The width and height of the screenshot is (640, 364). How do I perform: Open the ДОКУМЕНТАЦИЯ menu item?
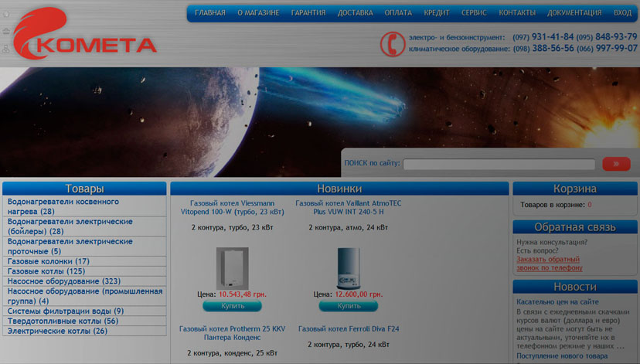(x=574, y=13)
